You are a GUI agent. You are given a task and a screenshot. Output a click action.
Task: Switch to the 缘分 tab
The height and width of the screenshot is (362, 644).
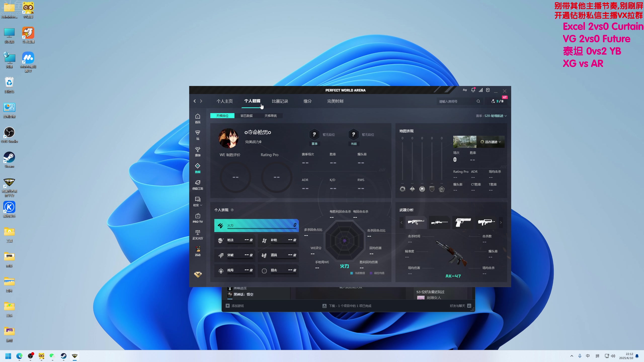click(x=307, y=101)
